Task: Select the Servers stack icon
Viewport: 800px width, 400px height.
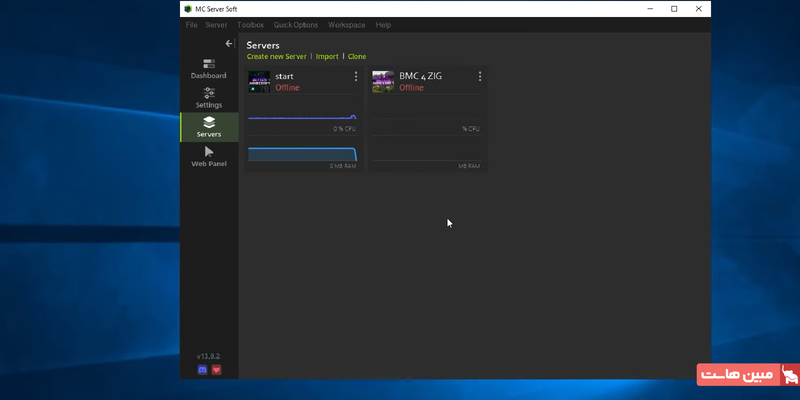Action: (x=209, y=122)
